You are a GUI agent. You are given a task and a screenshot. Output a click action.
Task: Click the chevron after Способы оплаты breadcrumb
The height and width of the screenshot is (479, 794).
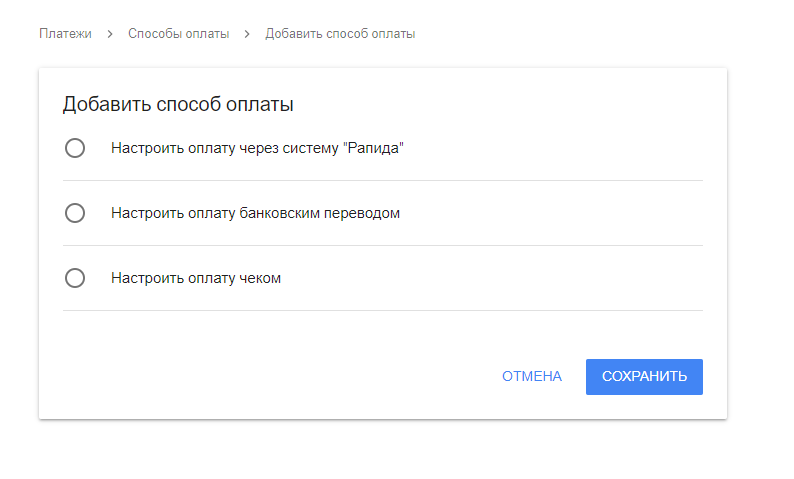coord(247,34)
